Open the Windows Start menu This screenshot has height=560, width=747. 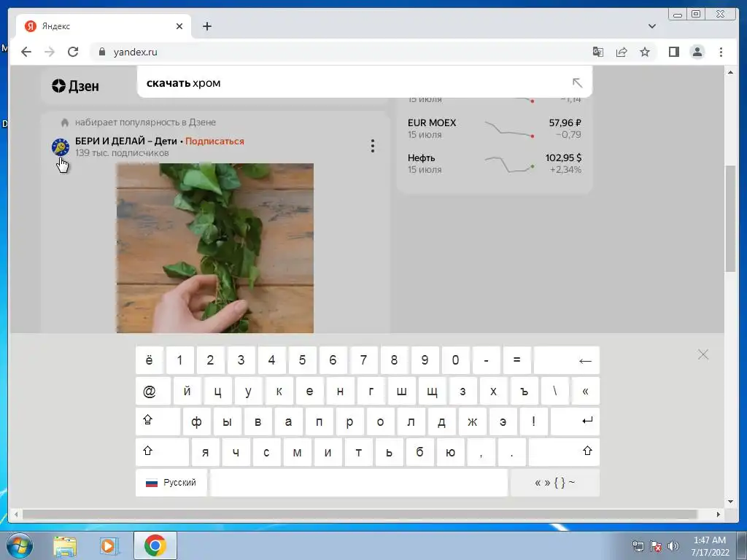point(20,545)
